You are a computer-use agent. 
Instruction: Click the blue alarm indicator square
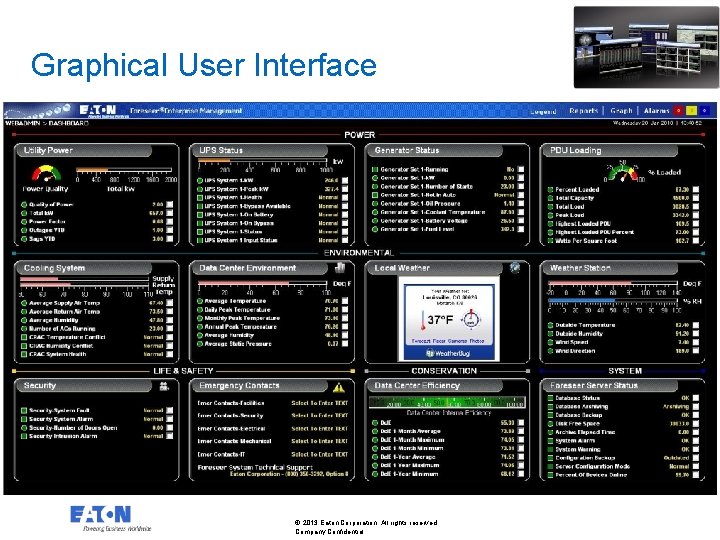(x=704, y=110)
